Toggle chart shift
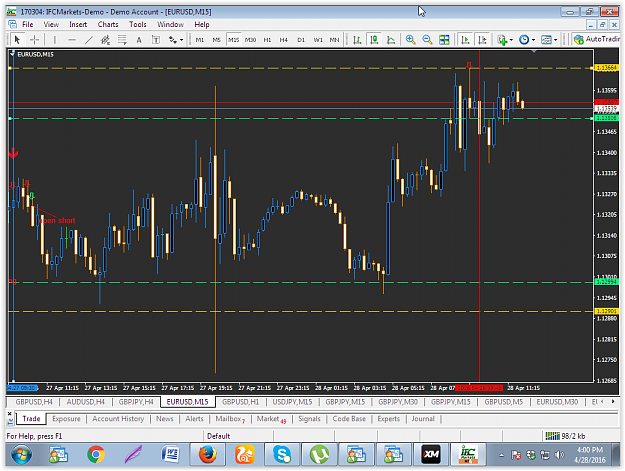 click(x=482, y=40)
